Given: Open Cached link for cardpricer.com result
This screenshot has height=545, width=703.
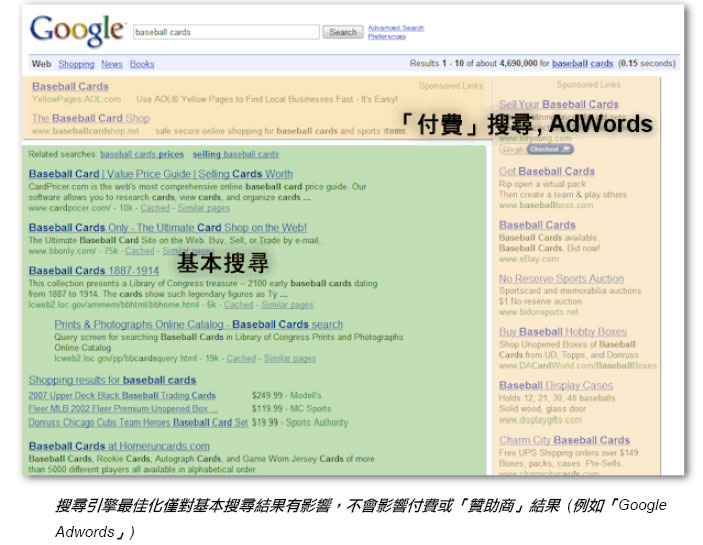Looking at the screenshot, I should 155,208.
